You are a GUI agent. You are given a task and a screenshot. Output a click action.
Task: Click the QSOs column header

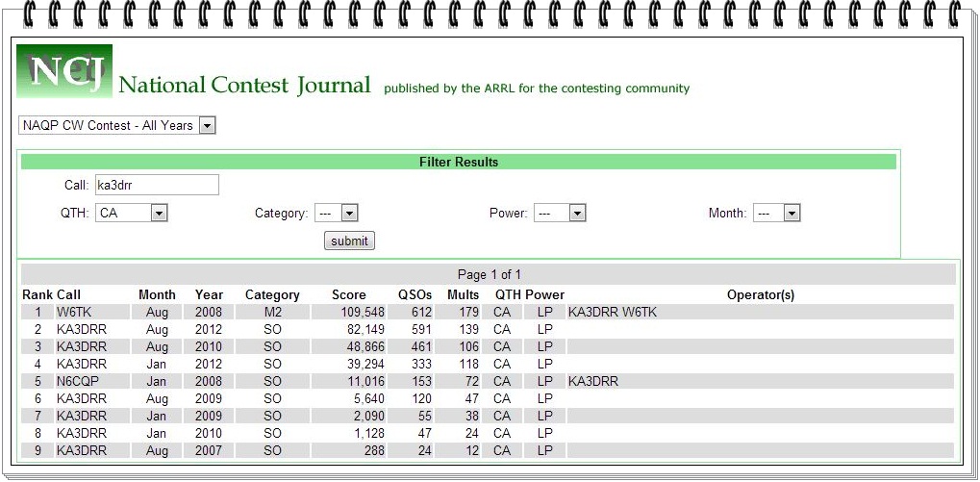pyautogui.click(x=415, y=294)
